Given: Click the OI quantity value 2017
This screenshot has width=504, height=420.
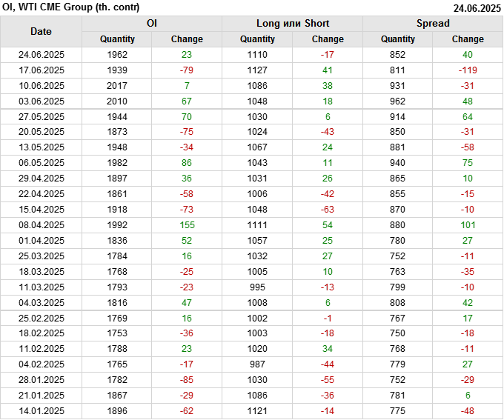Looking at the screenshot, I should tap(117, 86).
